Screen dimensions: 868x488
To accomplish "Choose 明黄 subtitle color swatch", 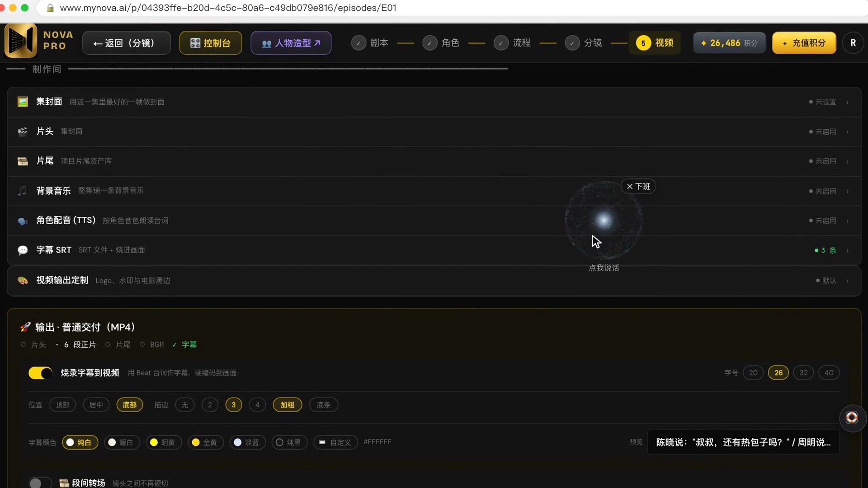I will 164,442.
